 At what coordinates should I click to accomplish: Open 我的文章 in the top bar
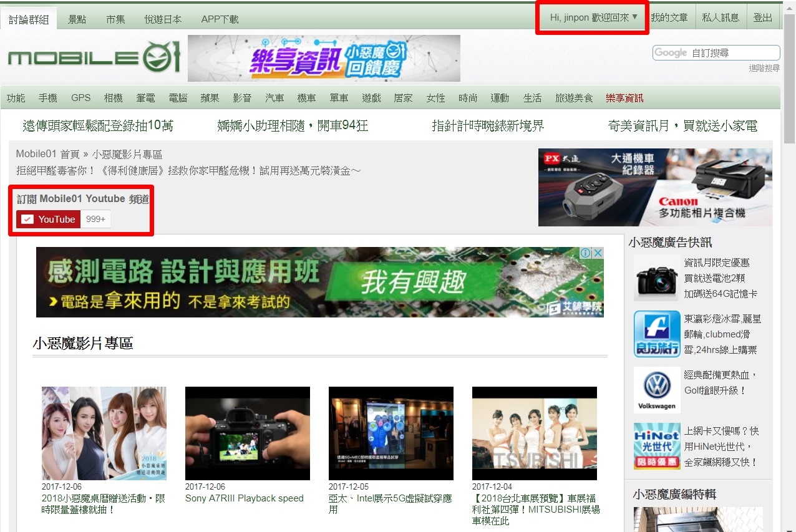point(669,17)
